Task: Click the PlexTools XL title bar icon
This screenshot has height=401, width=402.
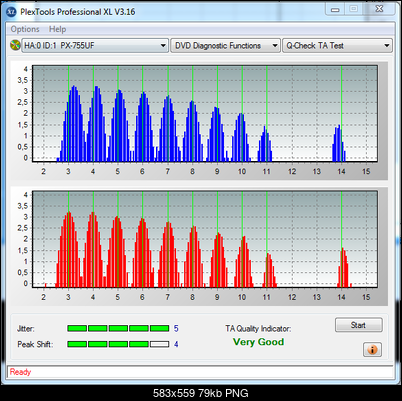Action: click(11, 12)
